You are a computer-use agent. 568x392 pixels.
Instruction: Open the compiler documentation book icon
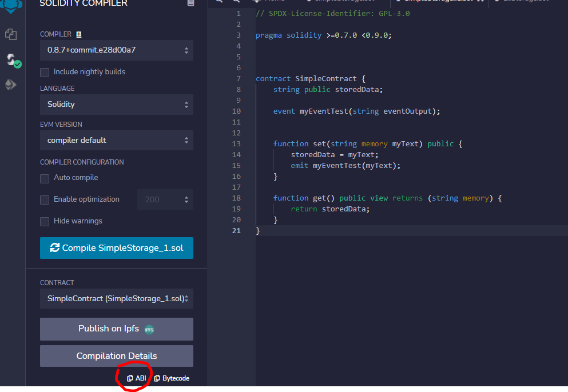point(190,3)
